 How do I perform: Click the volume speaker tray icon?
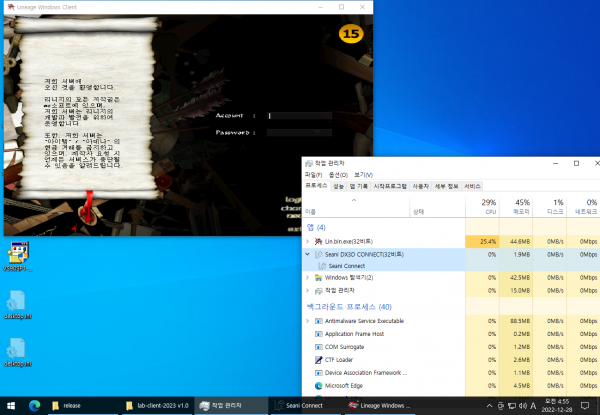point(522,406)
